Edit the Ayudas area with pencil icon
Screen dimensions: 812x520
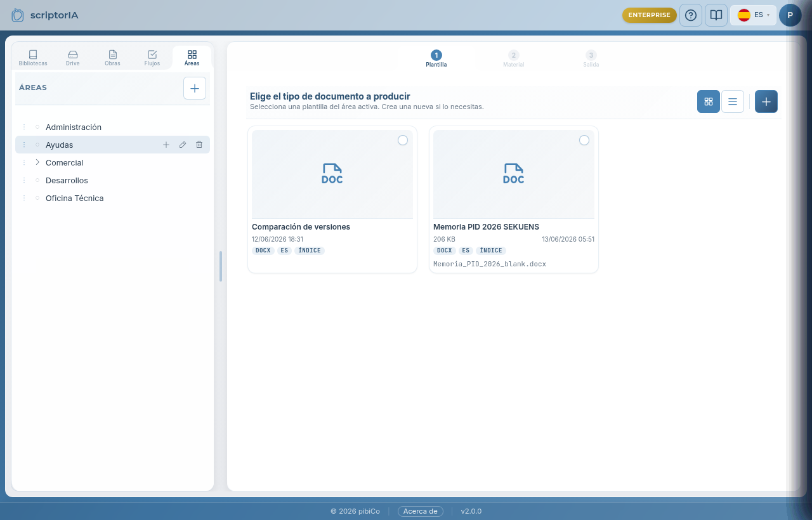coord(183,145)
